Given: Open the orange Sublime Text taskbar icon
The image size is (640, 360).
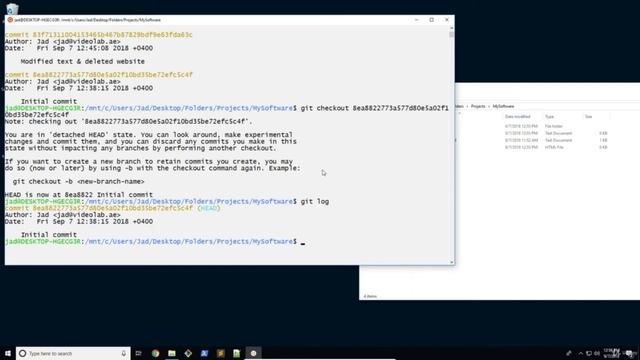Looking at the screenshot, I should click(x=220, y=353).
